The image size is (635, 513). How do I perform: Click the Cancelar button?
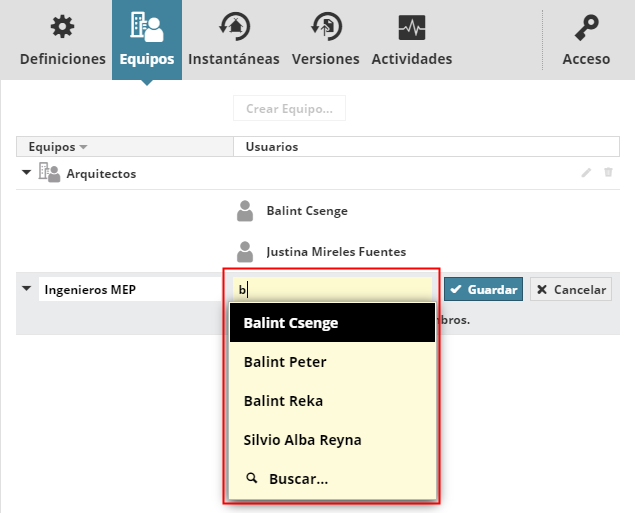coord(570,290)
